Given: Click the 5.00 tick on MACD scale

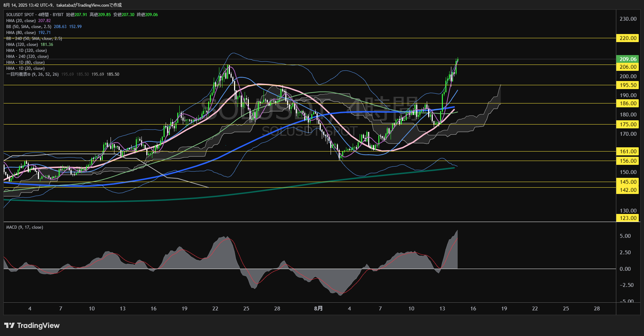Looking at the screenshot, I should (625, 236).
